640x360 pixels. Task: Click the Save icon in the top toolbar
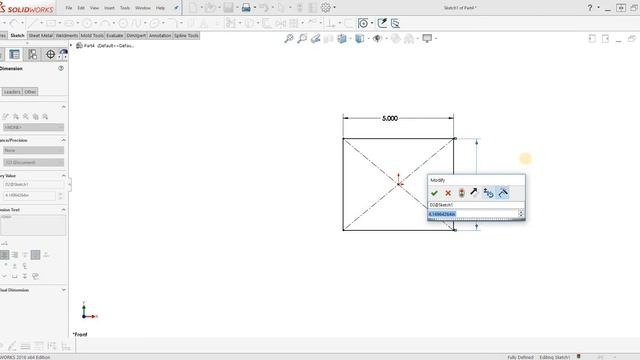228,7
